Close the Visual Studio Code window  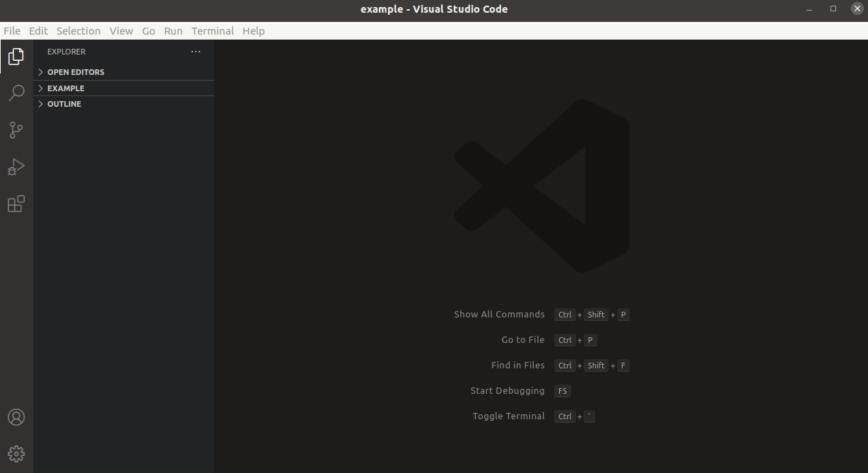pyautogui.click(x=857, y=9)
